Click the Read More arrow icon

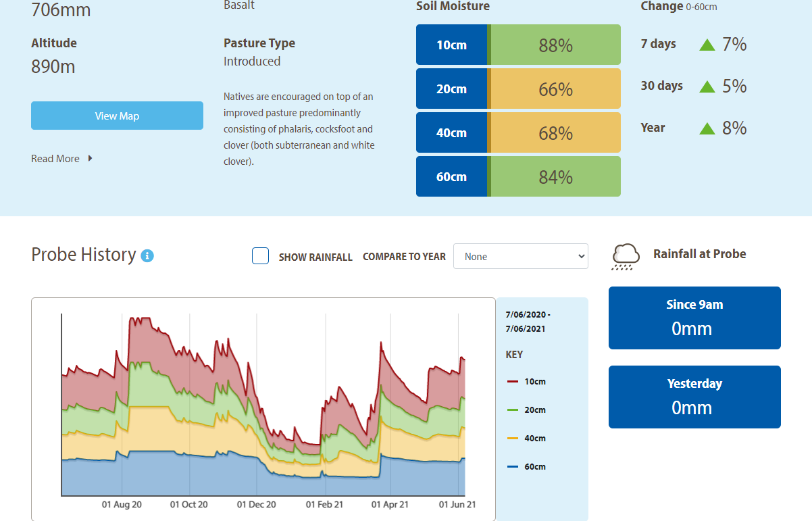pyautogui.click(x=91, y=159)
